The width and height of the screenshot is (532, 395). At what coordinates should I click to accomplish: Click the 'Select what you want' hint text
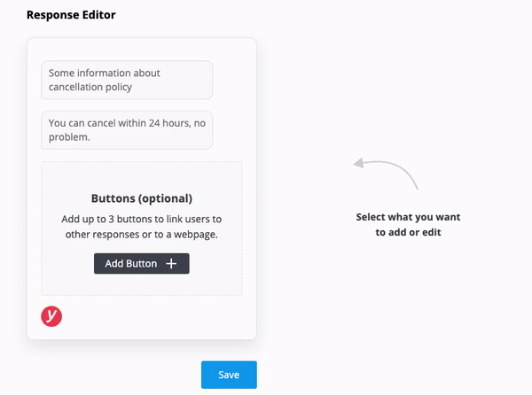point(408,217)
